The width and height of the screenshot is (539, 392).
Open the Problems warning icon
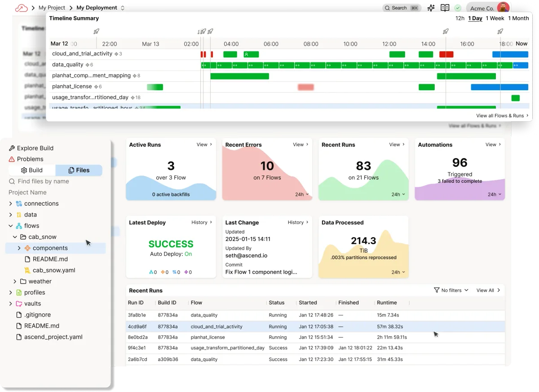pos(11,159)
